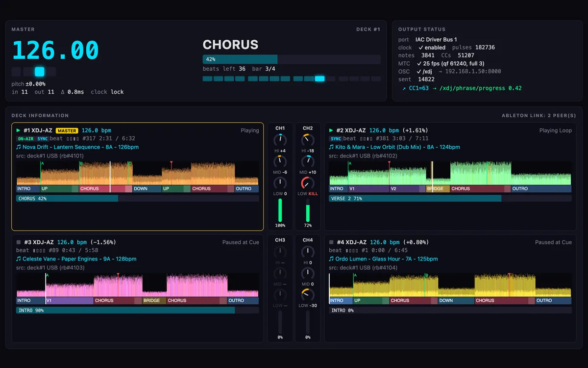Click the CH2 level fader at 72%
This screenshot has height=368, width=588.
tap(308, 210)
